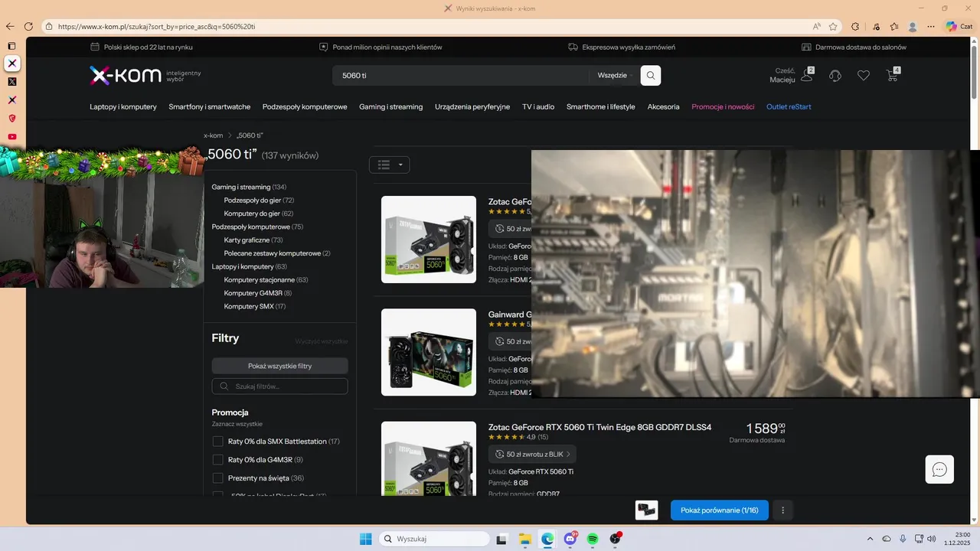The width and height of the screenshot is (980, 551).
Task: Click the x-kom logo
Action: (126, 75)
